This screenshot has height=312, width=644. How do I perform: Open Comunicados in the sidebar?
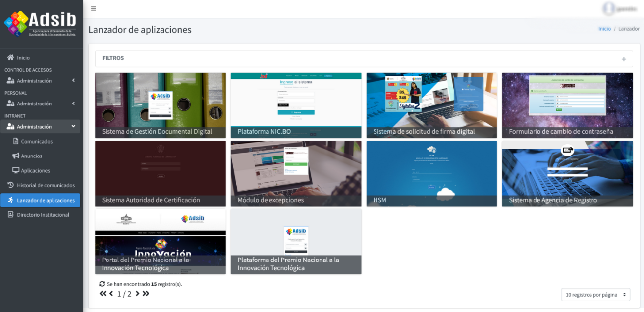tap(37, 141)
